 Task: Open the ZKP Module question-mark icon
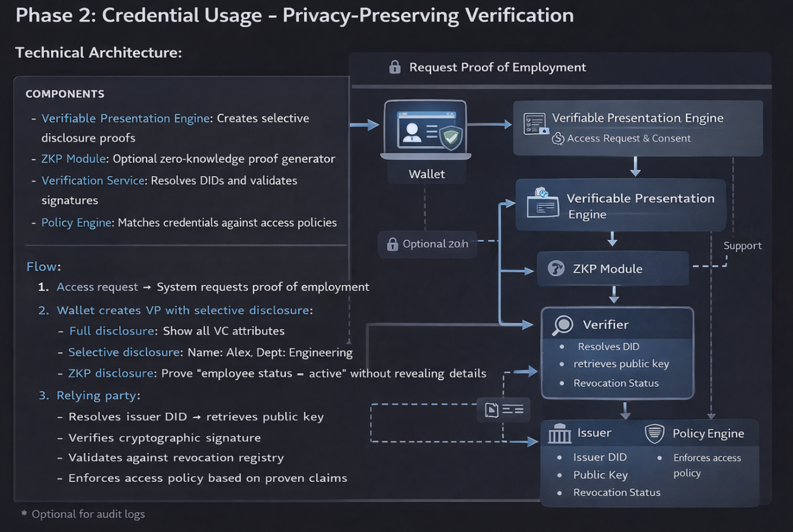pos(556,269)
